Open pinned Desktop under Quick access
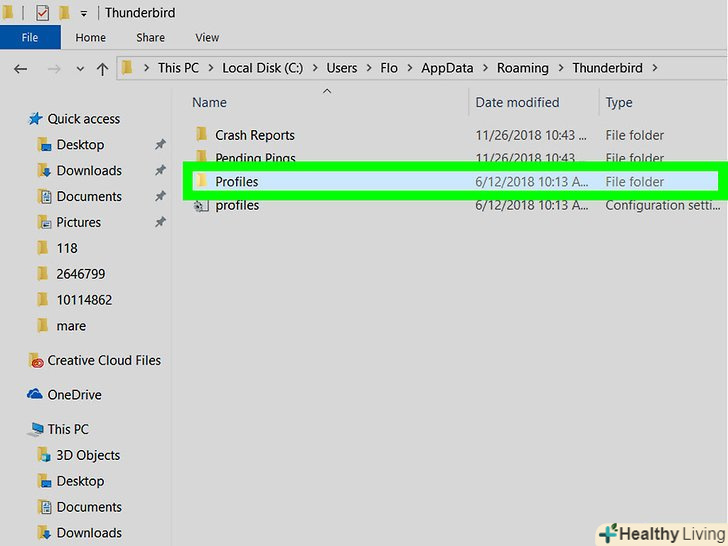The height and width of the screenshot is (546, 728). point(80,145)
